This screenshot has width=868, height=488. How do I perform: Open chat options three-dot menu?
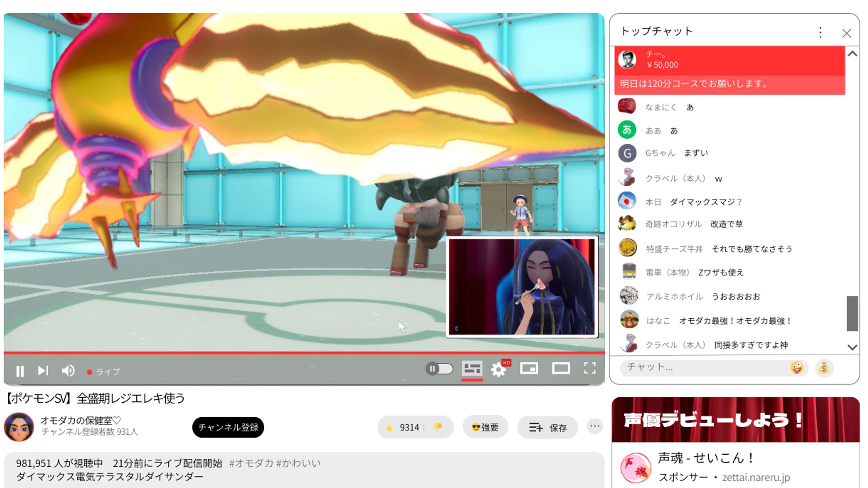(x=820, y=33)
